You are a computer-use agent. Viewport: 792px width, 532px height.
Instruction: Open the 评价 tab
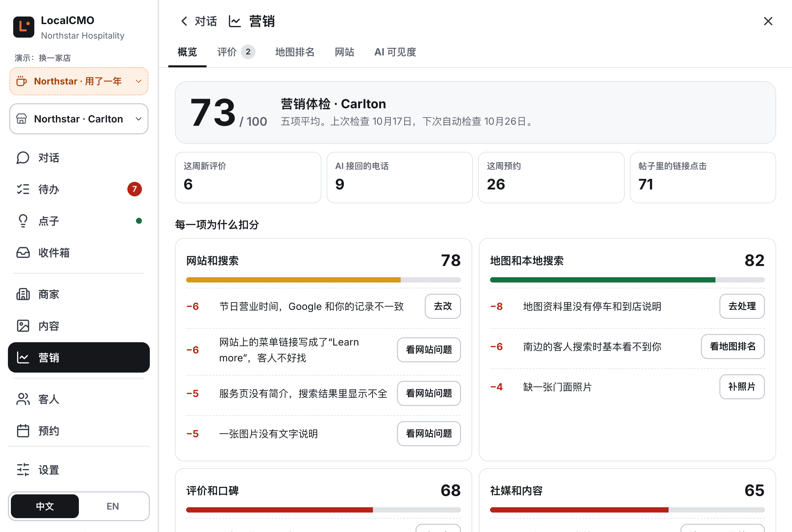point(236,52)
